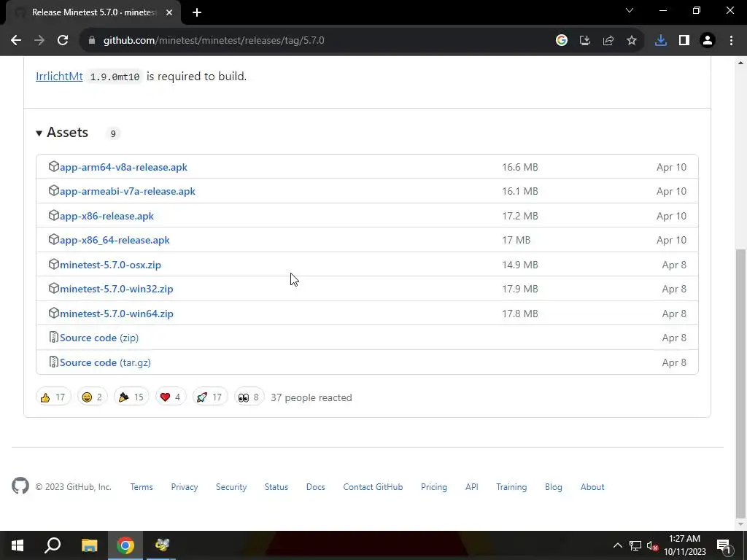Image resolution: width=747 pixels, height=560 pixels.
Task: Open the Terms footer link
Action: click(142, 487)
